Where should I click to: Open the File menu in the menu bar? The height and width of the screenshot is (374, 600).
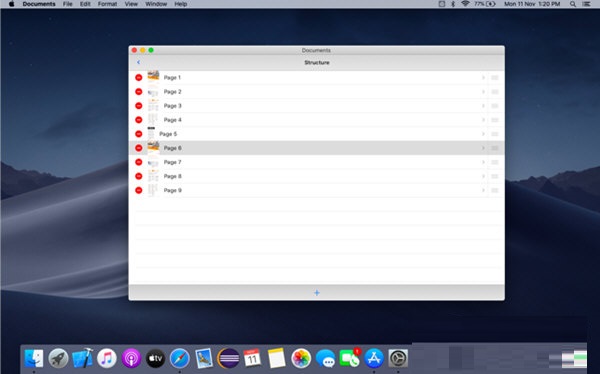(x=68, y=4)
